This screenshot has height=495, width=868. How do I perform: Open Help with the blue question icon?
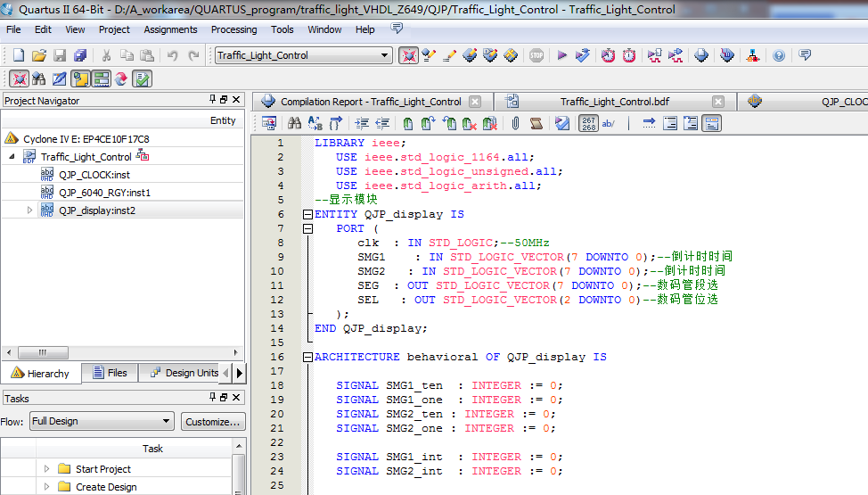point(779,55)
